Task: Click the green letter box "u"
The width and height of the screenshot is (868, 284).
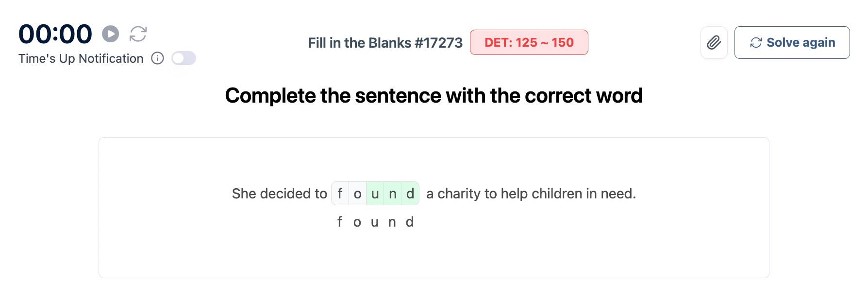Action: [x=375, y=194]
